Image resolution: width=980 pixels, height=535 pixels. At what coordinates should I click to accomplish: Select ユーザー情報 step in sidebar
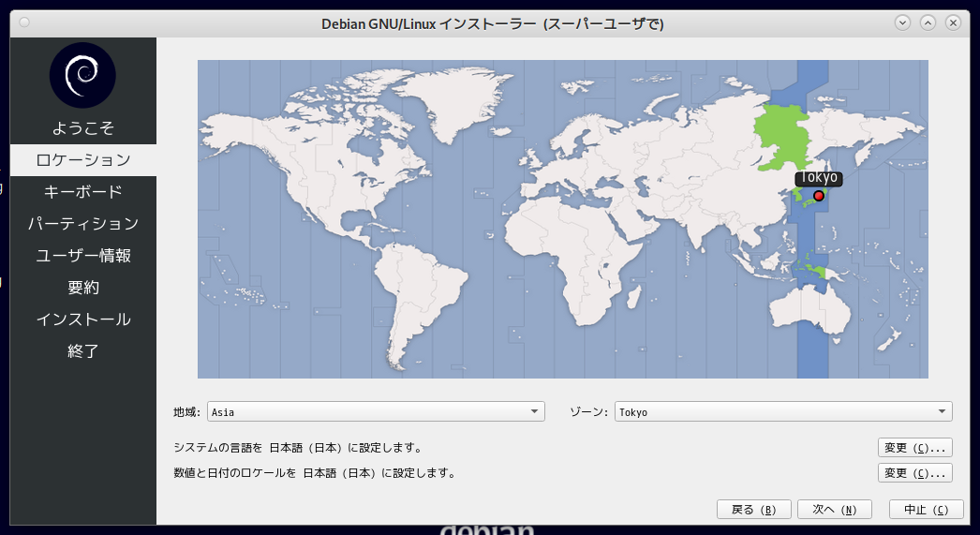(83, 256)
